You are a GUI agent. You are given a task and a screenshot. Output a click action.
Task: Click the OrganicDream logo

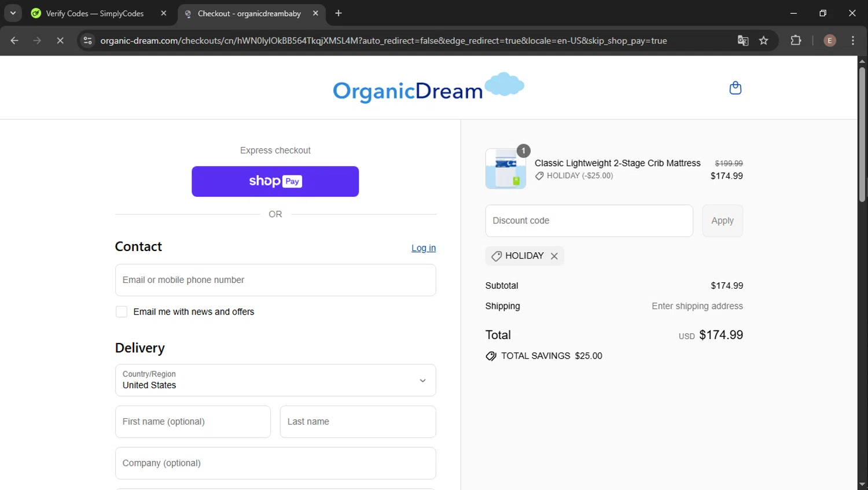click(428, 88)
